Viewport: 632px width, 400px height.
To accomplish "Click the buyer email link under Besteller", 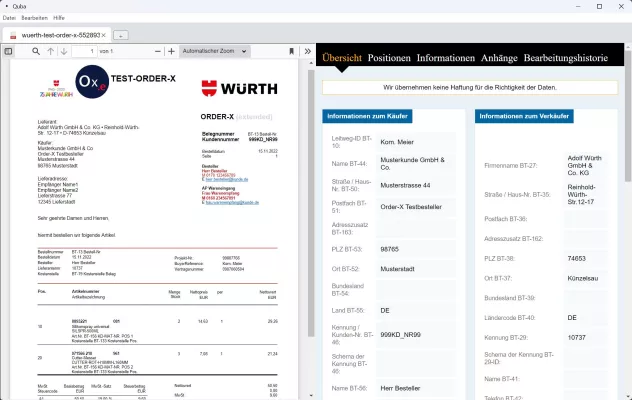I will click(x=227, y=179).
